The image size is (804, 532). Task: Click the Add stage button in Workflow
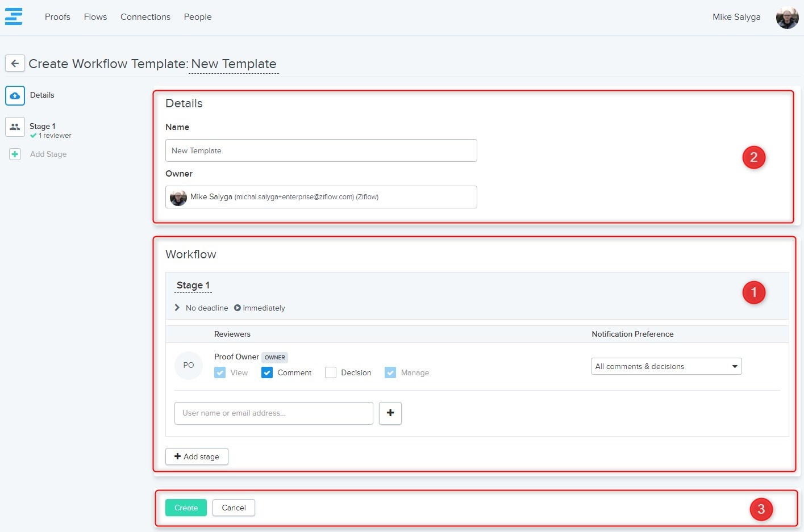[197, 456]
